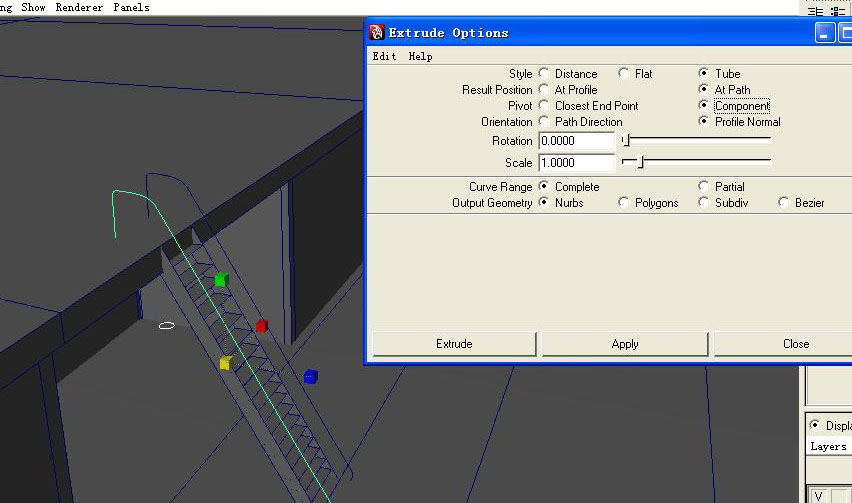Set orientation to Profile Normal

click(704, 121)
